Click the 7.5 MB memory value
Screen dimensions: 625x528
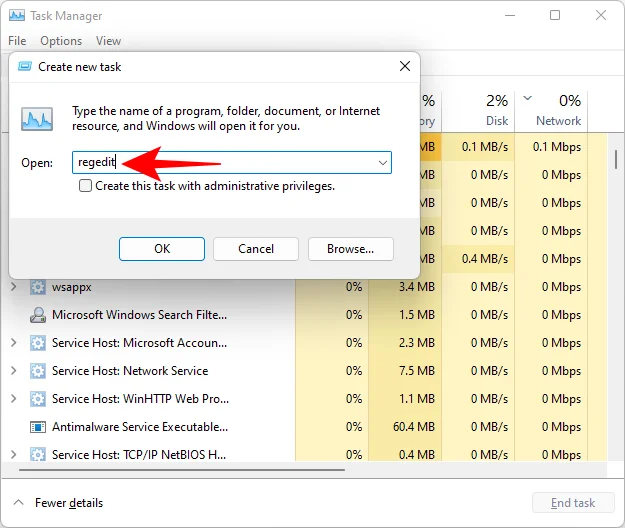(x=417, y=371)
